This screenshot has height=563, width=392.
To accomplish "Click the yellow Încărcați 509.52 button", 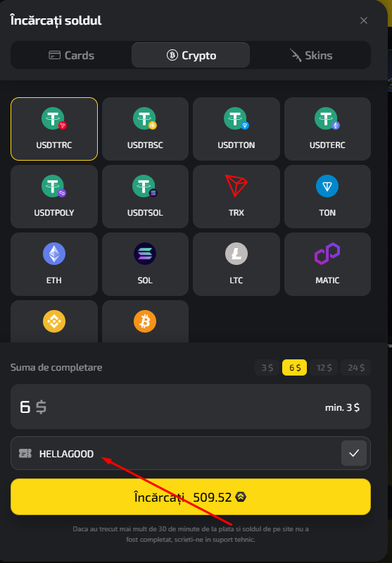I will click(x=191, y=497).
